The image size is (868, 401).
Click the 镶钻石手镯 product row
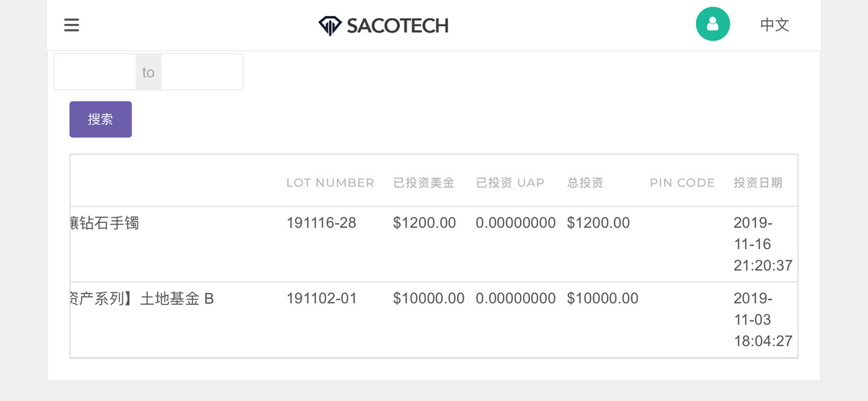(104, 223)
